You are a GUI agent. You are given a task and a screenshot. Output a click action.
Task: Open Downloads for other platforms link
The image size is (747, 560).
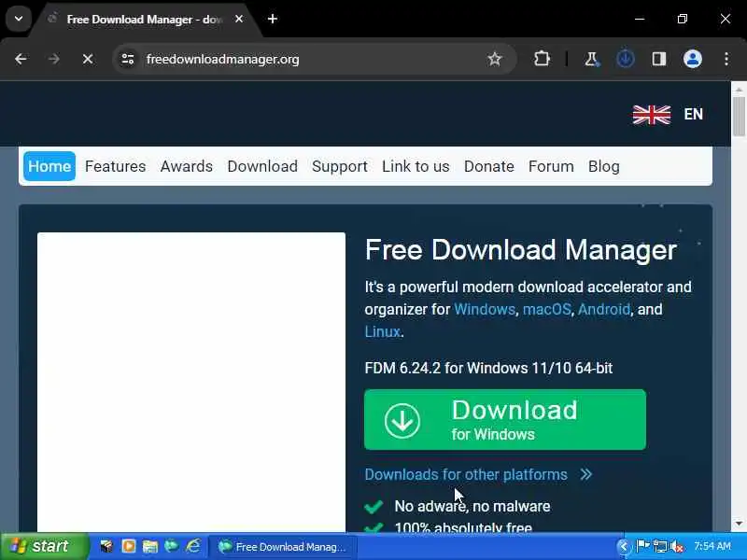tap(466, 474)
